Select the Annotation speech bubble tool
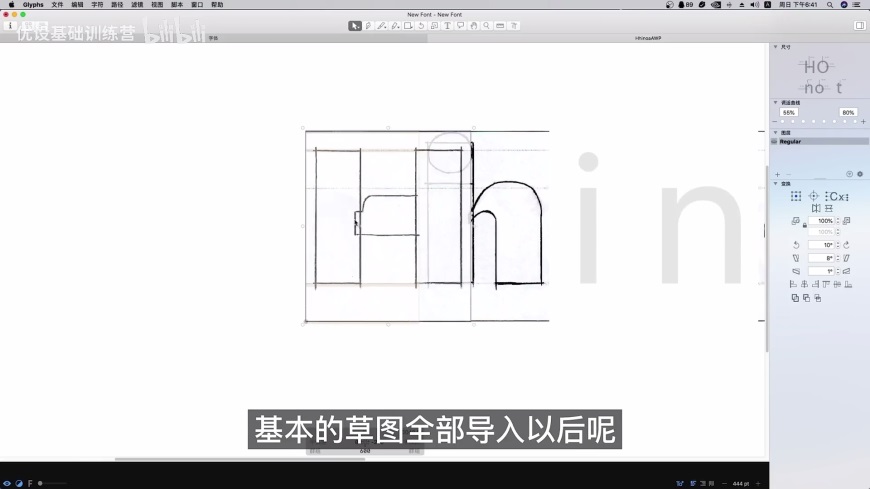870x489 pixels. click(x=461, y=26)
